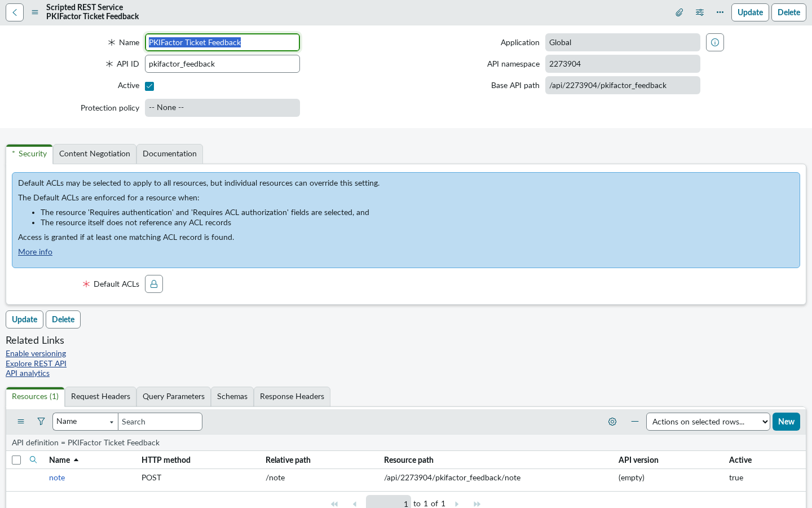Viewport: 812px width, 508px height.
Task: Open the form context menu hamburger icon
Action: click(35, 12)
